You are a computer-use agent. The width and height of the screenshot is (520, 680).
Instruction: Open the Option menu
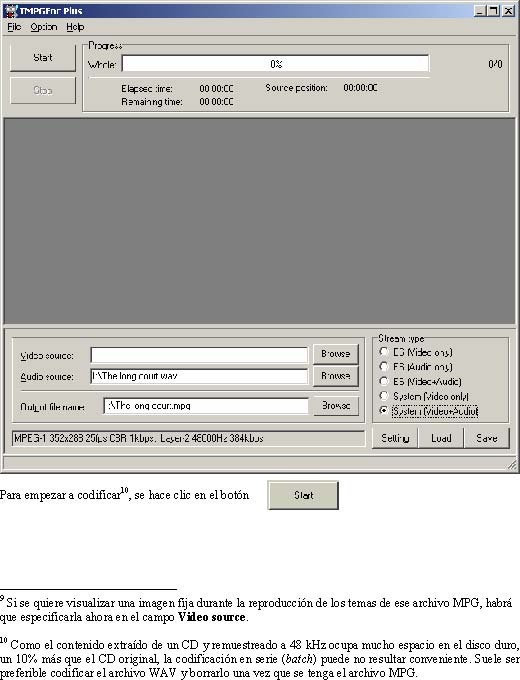(x=44, y=27)
